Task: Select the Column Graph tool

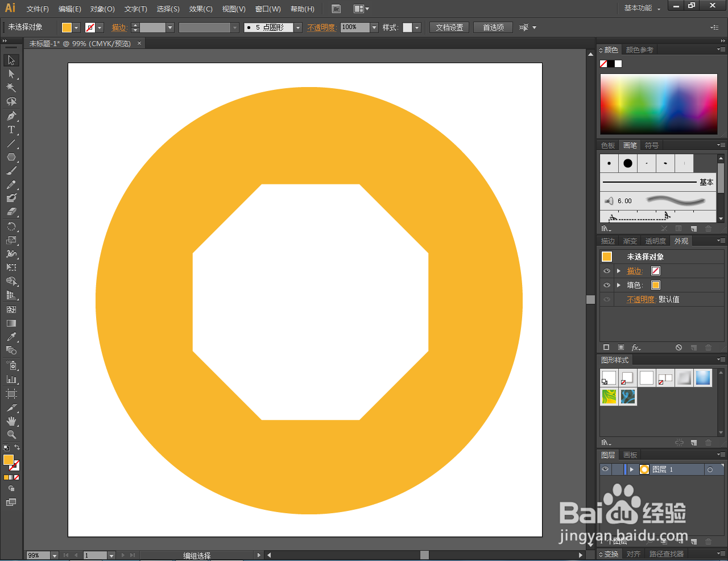Action: coord(11,379)
